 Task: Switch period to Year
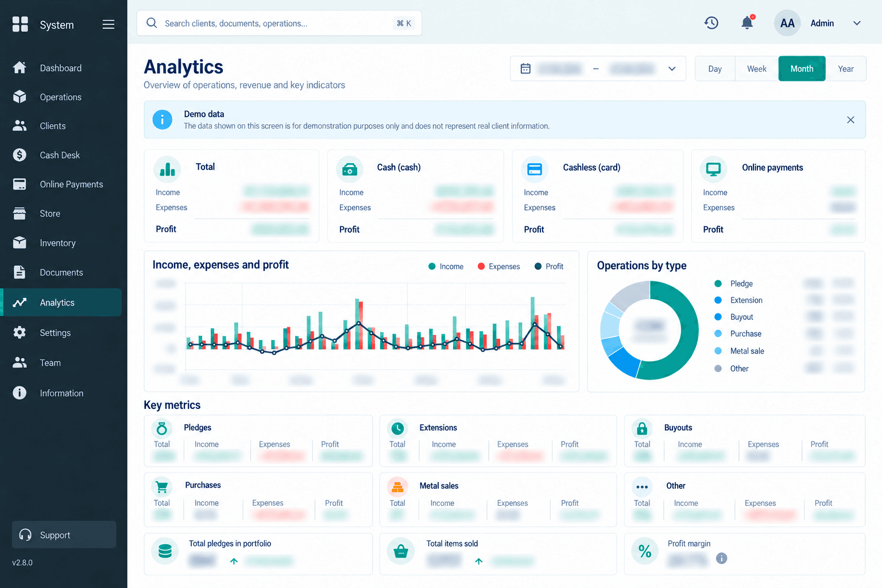846,69
